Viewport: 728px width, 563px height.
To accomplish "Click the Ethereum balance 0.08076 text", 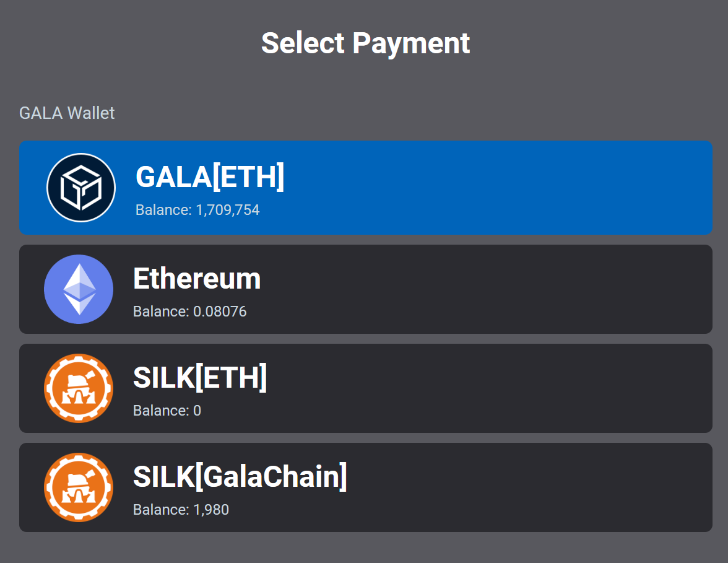I will 189,311.
